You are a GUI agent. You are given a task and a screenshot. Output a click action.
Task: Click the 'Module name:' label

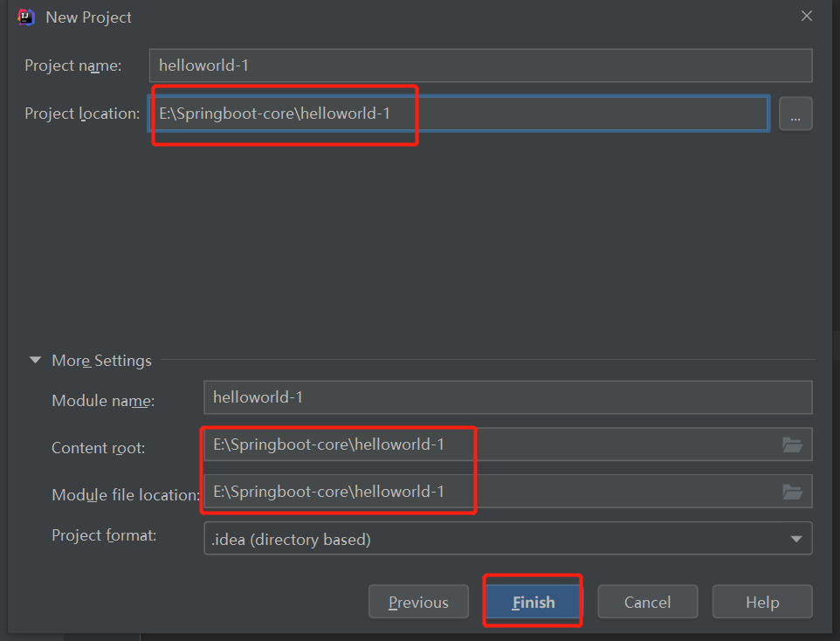pyautogui.click(x=103, y=400)
